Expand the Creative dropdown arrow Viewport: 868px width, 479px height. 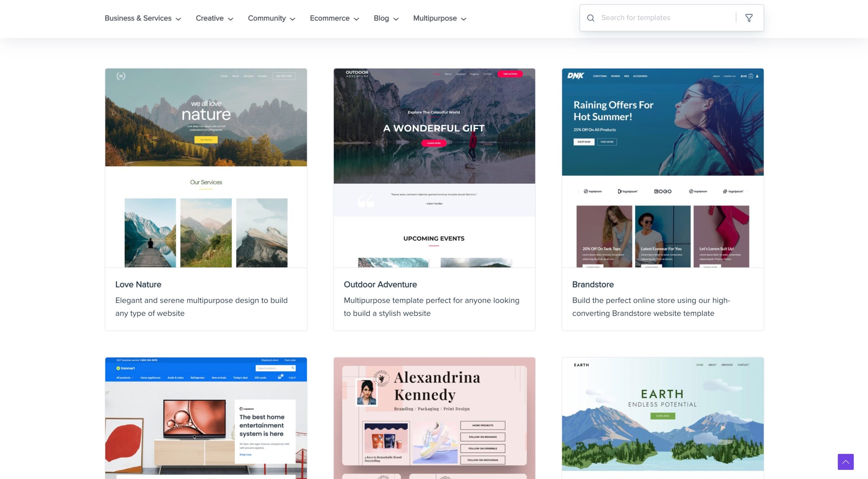pyautogui.click(x=231, y=19)
